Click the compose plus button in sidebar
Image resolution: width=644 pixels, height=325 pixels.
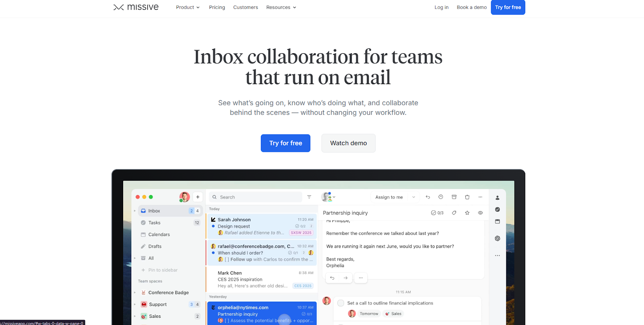tap(198, 197)
